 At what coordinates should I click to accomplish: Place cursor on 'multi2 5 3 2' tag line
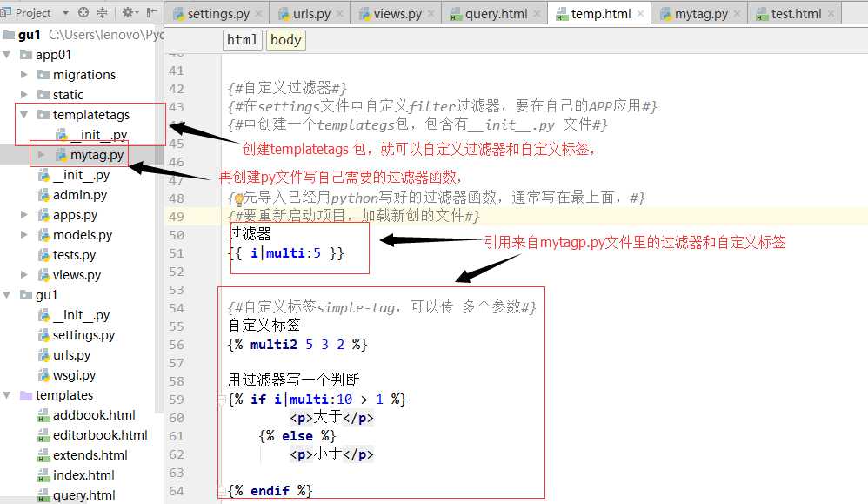[x=297, y=345]
